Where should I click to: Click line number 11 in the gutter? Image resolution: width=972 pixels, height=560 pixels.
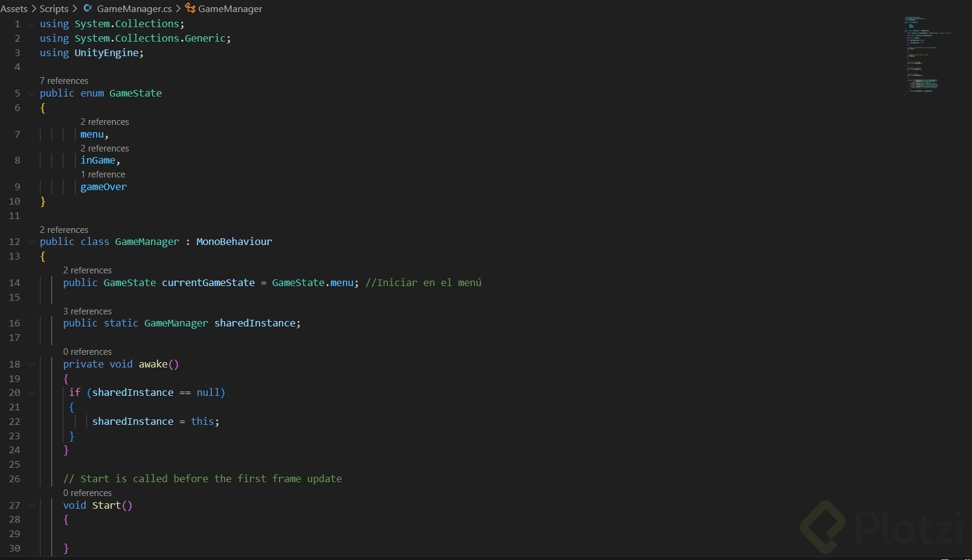tap(14, 215)
